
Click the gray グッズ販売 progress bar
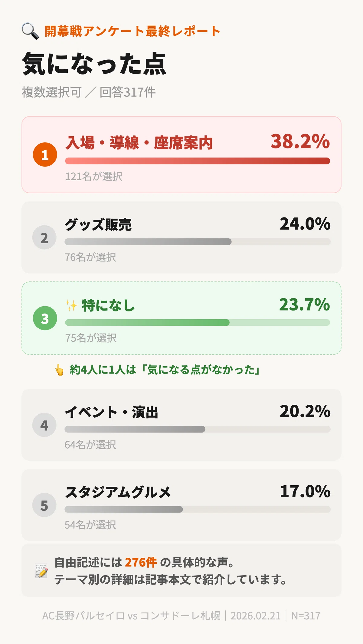[x=198, y=242]
